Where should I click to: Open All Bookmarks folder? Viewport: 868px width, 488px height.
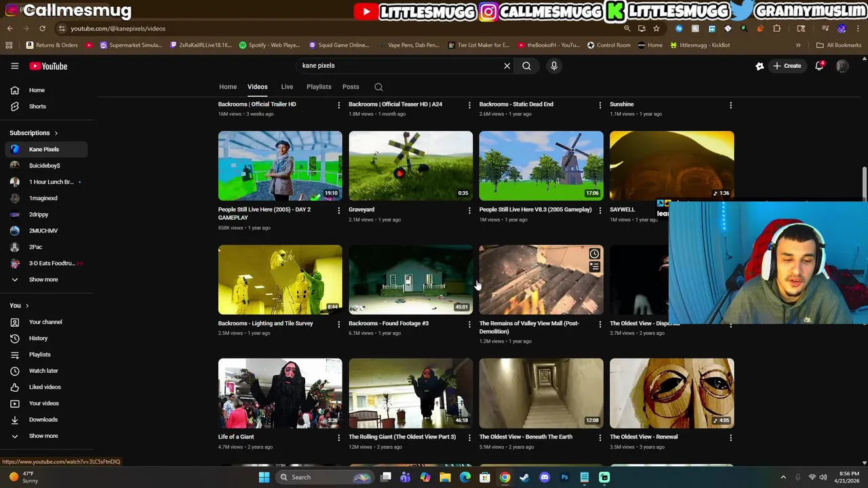pos(839,45)
